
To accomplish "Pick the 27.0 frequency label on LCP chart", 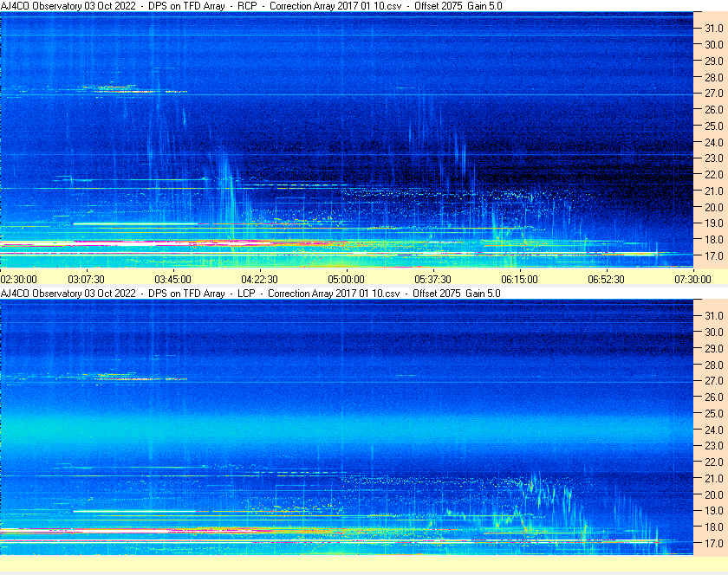I will (714, 380).
